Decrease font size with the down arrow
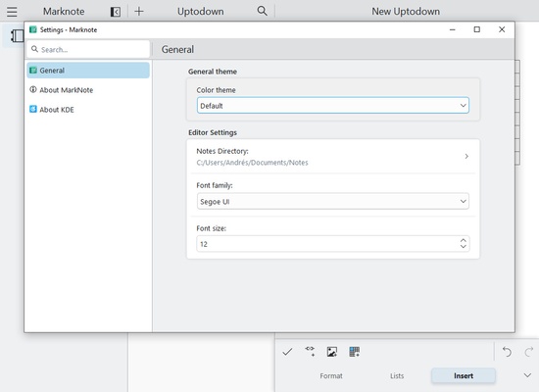Viewport: 539px width, 392px height. (x=463, y=247)
